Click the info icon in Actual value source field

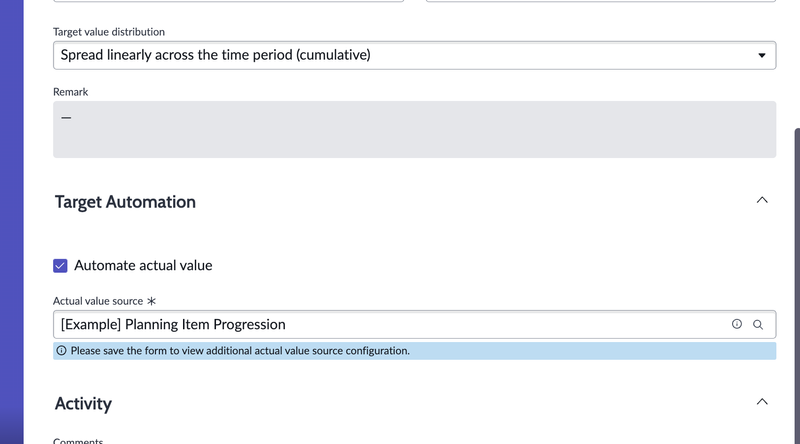coord(737,324)
